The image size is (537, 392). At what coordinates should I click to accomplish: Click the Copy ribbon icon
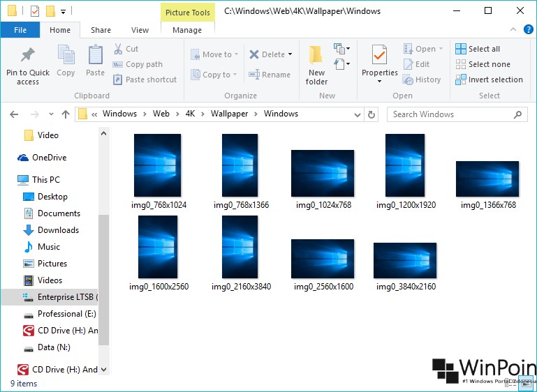[66, 54]
